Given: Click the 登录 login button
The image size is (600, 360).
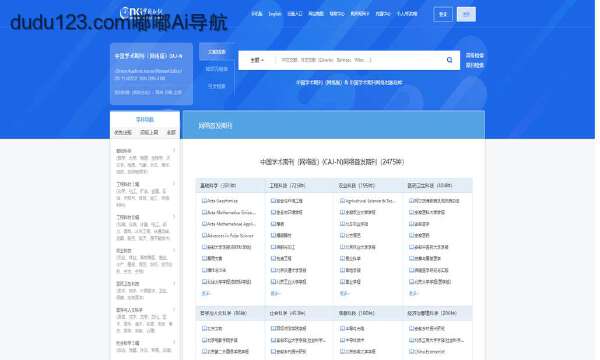Looking at the screenshot, I should coord(443,14).
